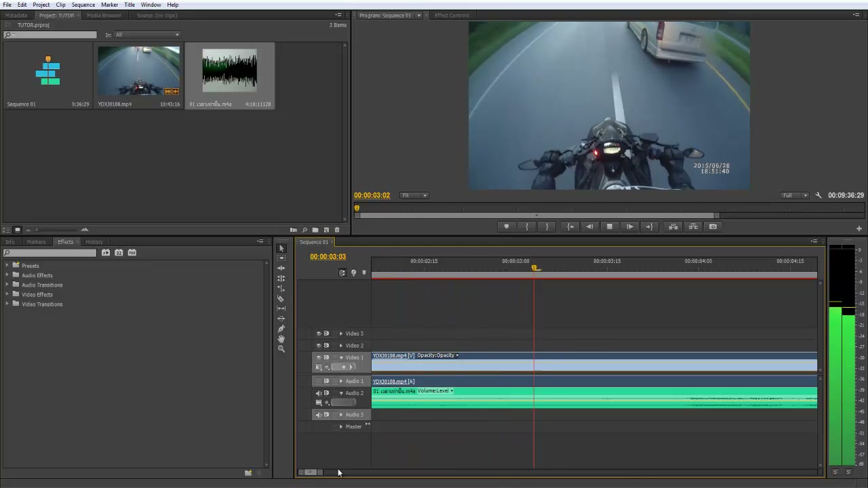
Task: Mute Audio 2 track speaker
Action: [x=319, y=393]
